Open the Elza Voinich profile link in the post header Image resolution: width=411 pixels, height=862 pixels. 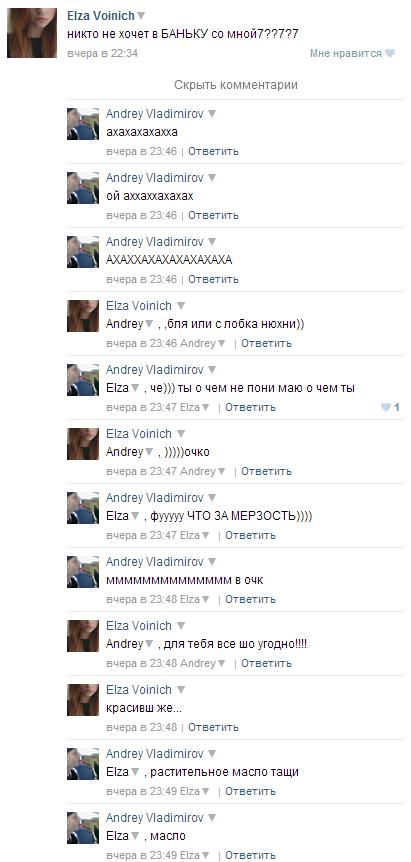coord(101,16)
